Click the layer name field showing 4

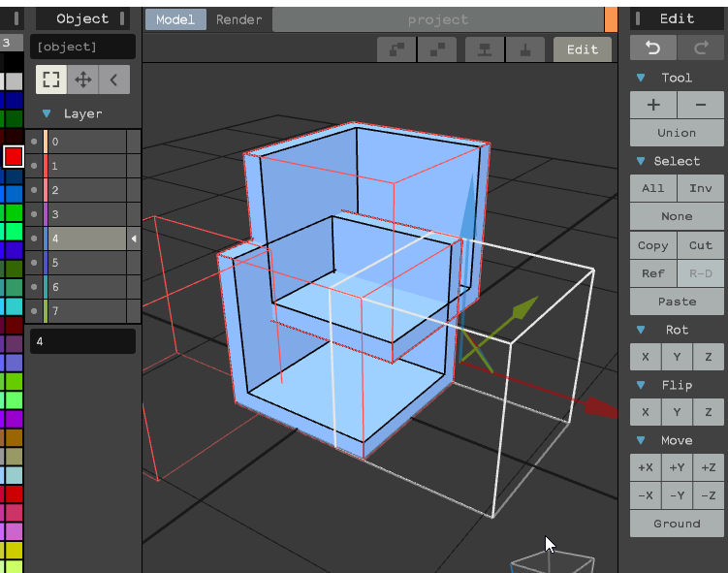(82, 341)
